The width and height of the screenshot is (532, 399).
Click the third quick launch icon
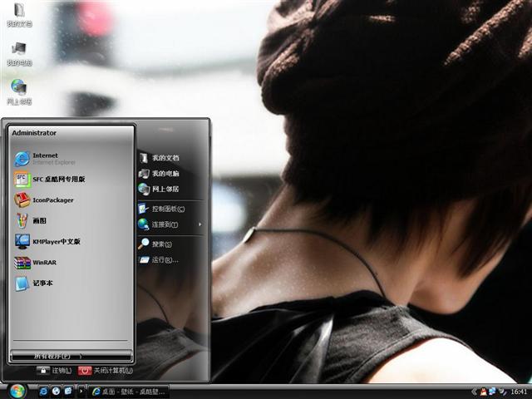tap(68, 392)
